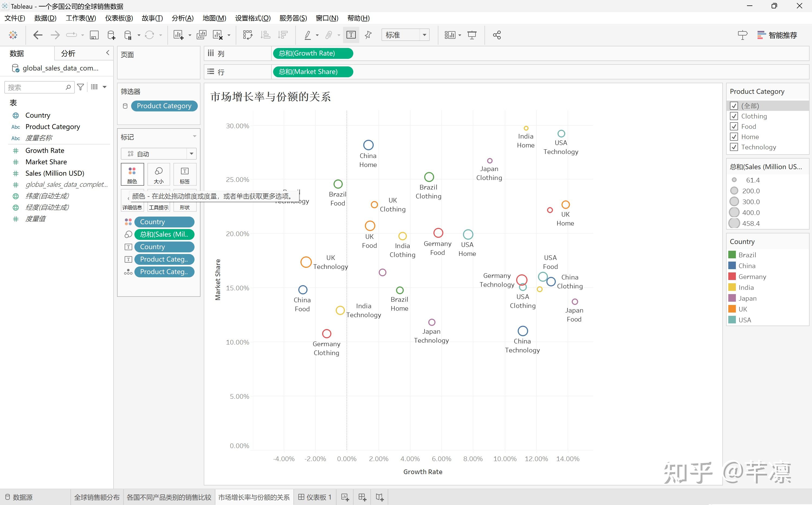Select the Swap Rows and Columns icon
The image size is (812, 505).
[x=248, y=35]
